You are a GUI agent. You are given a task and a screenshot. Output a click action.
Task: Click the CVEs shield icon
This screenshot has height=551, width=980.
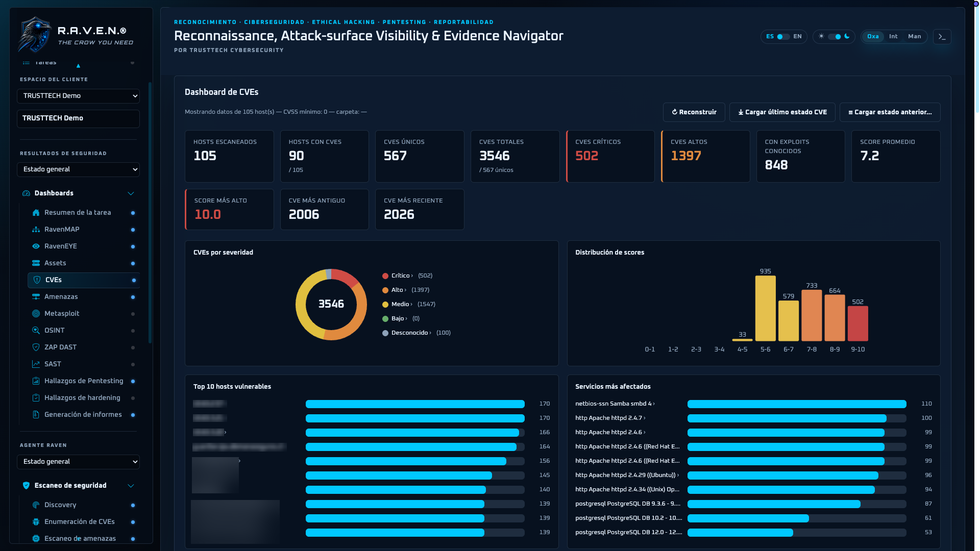click(37, 280)
